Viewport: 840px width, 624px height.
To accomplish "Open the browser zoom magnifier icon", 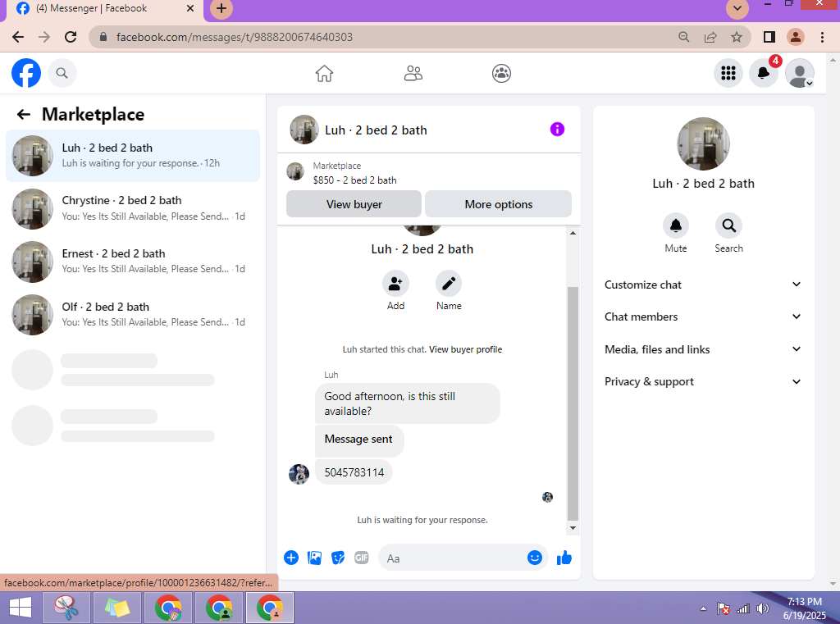I will (683, 37).
